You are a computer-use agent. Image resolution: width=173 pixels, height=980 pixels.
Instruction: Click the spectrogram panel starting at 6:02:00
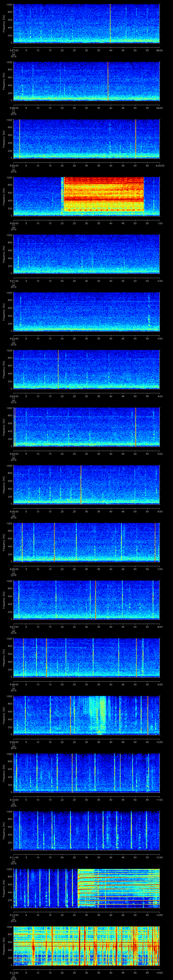pos(87,312)
